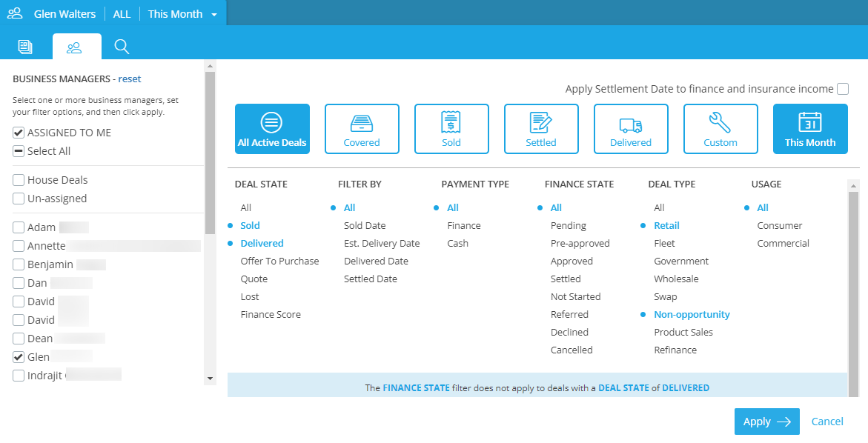Check the Dan manager checkbox
This screenshot has height=443, width=868.
[x=19, y=283]
